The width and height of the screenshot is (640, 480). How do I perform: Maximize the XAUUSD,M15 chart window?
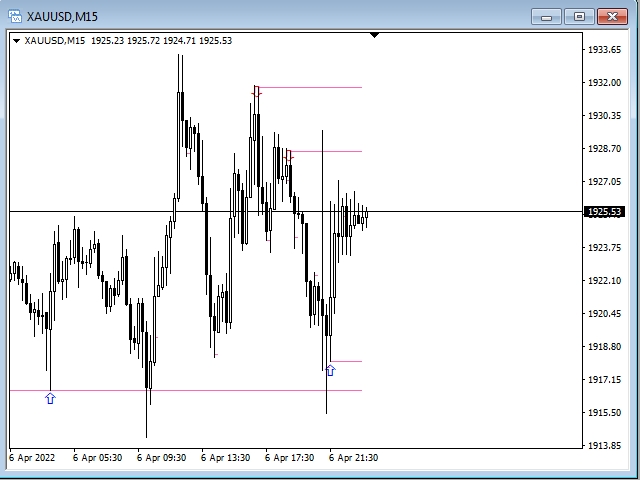pos(579,17)
